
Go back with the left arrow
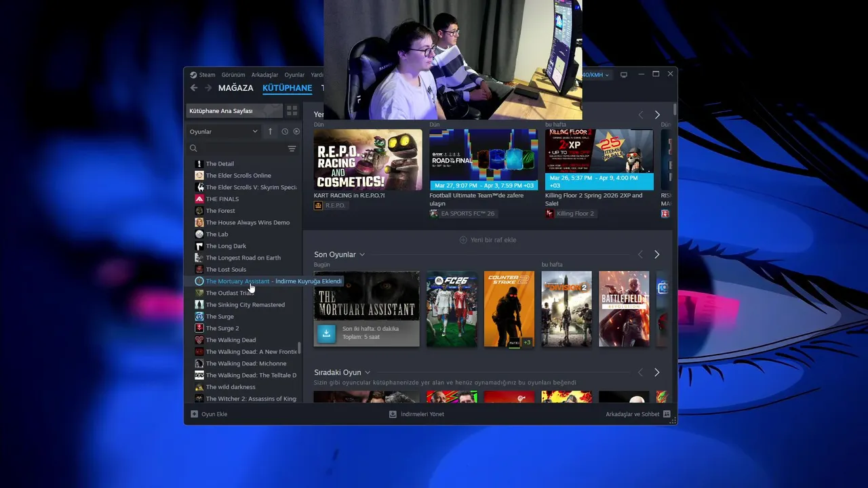(194, 88)
